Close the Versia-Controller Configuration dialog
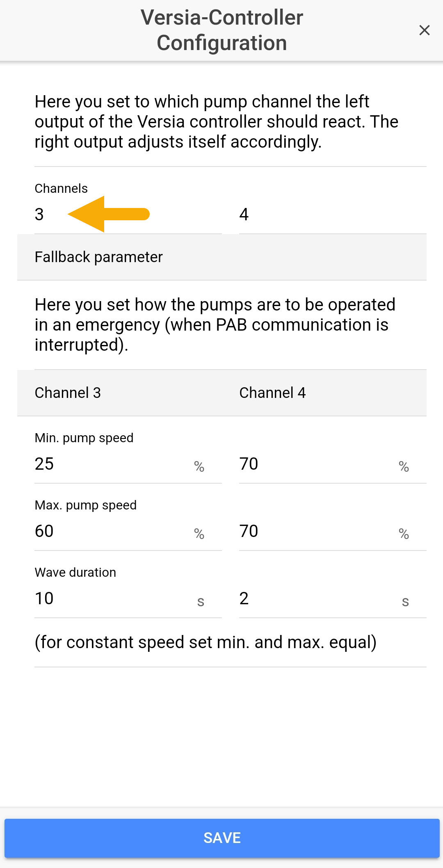Image resolution: width=443 pixels, height=868 pixels. (x=424, y=30)
